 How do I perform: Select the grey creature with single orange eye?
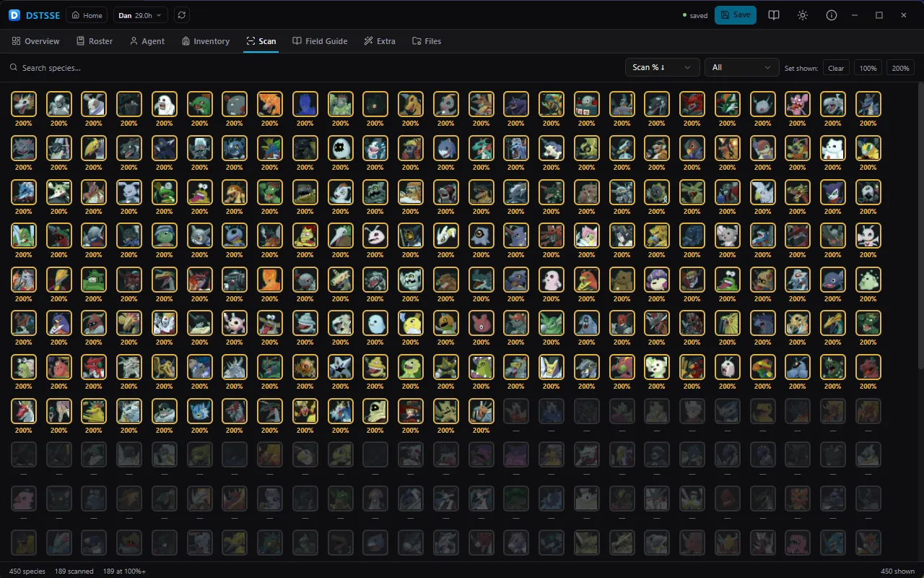481,236
